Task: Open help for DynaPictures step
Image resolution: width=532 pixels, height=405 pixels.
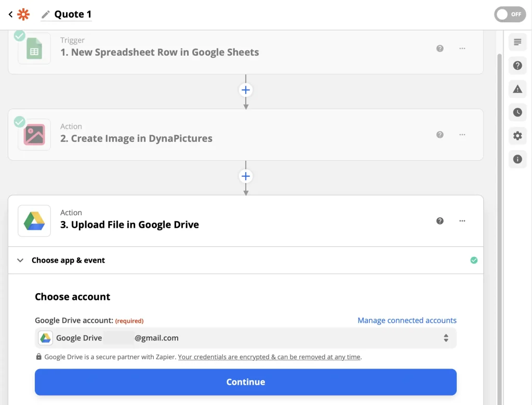Action: tap(440, 135)
